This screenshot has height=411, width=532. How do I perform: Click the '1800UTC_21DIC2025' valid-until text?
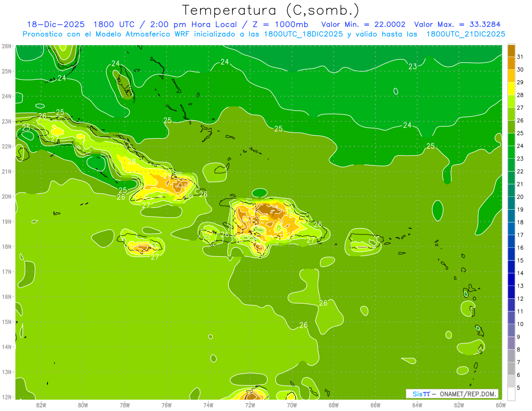[x=465, y=34]
